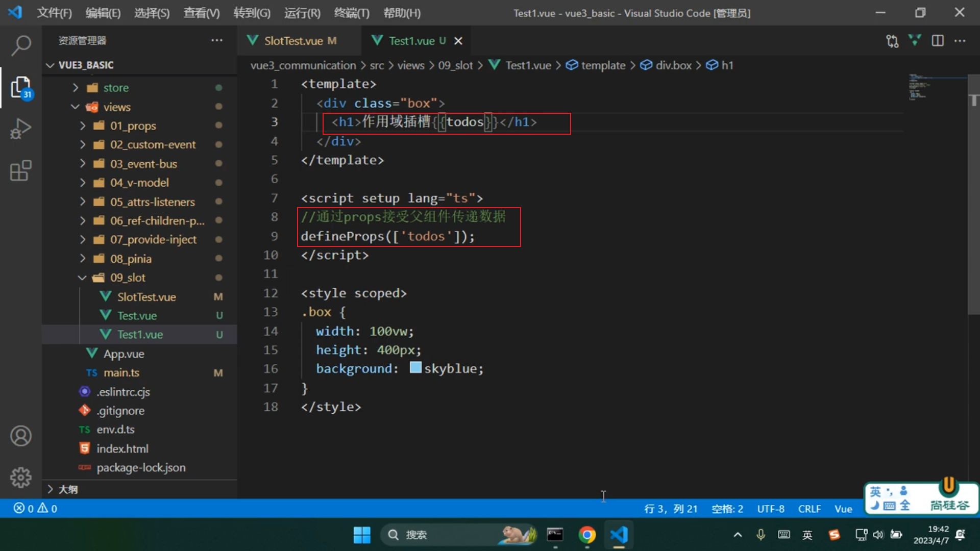
Task: Click the VS Code taskbar icon
Action: click(x=619, y=535)
